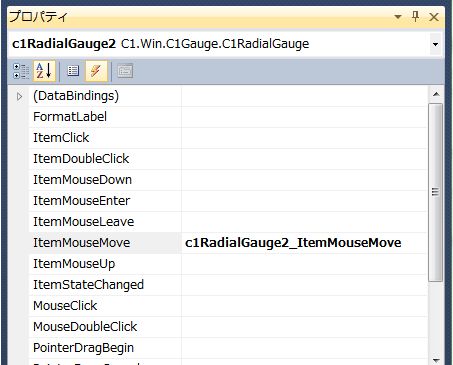Switch to Categorized view icon
The height and width of the screenshot is (365, 453).
[x=21, y=71]
